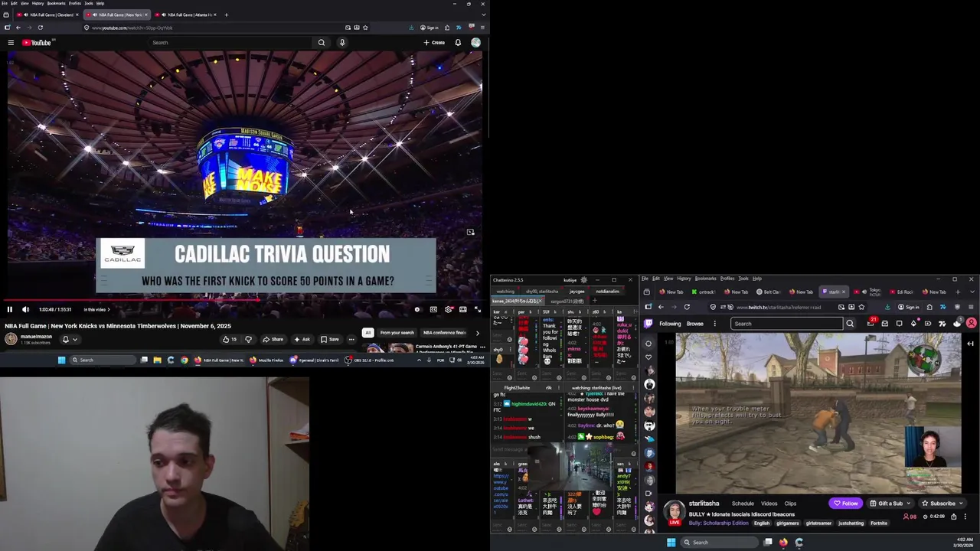Select the 'NBA conference finals' chip
This screenshot has width=980, height=551.
point(444,333)
